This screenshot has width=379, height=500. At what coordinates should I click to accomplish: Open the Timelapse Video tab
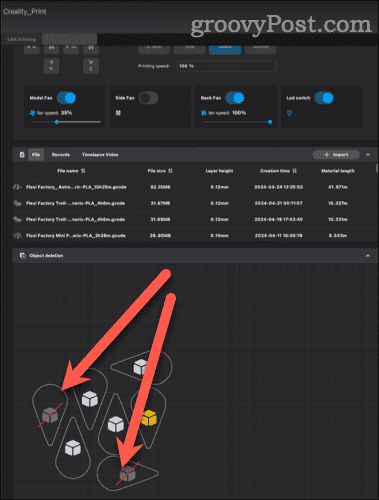[100, 155]
